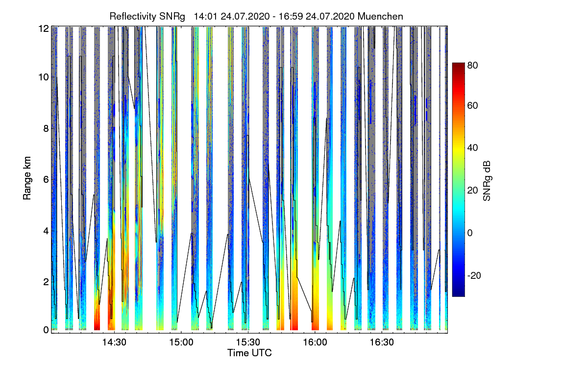The image size is (588, 392).
Task: Click the y-axis tick label '6'
Action: tap(46, 179)
